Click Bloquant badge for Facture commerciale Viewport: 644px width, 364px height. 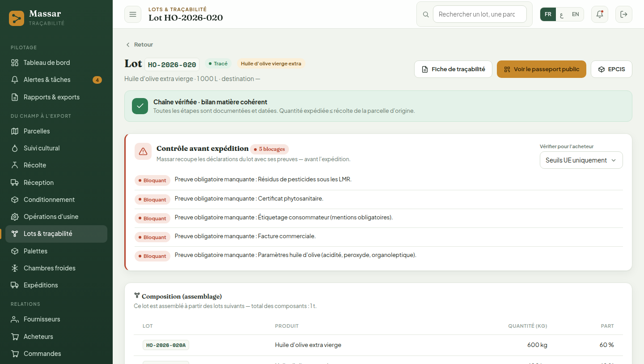pos(153,237)
